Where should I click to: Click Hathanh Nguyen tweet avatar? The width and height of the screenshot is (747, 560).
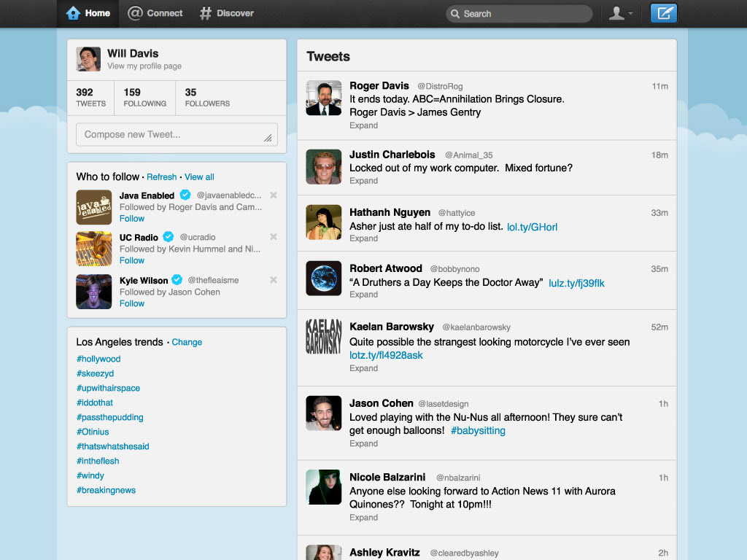(324, 222)
